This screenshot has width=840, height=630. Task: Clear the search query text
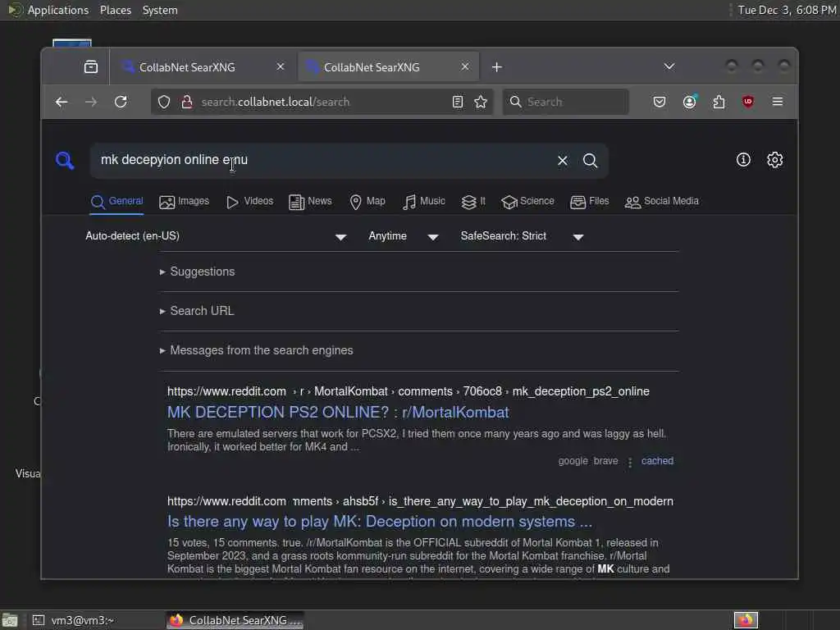click(563, 160)
